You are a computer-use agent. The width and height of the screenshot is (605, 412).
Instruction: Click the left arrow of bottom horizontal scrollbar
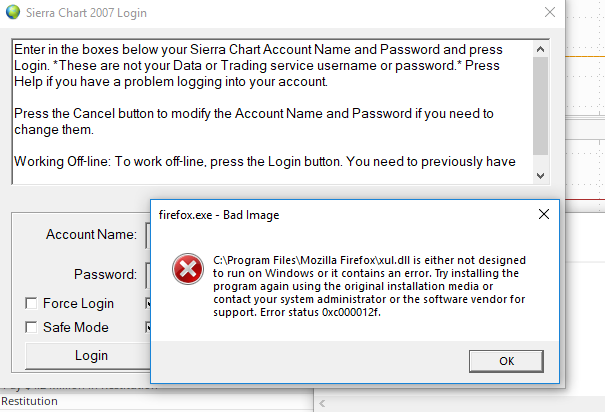pos(322,404)
